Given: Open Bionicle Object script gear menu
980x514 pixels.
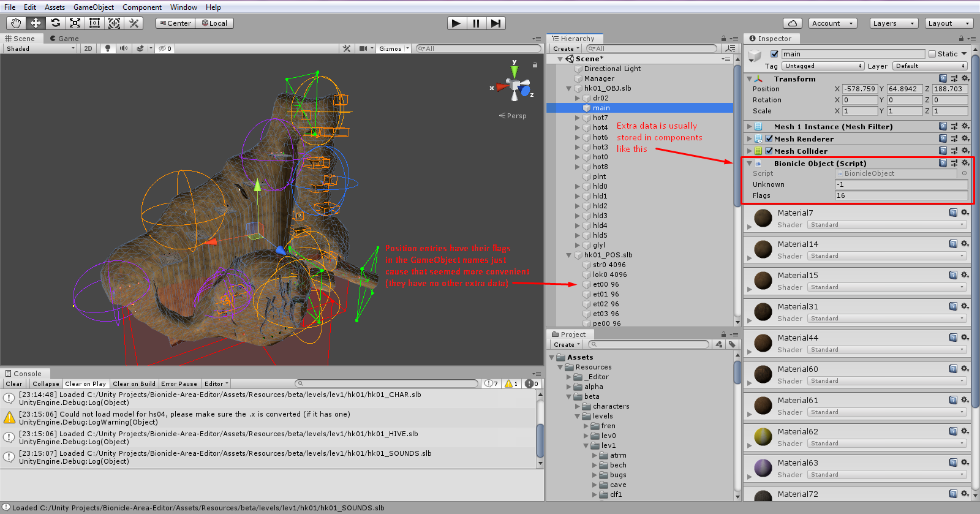Looking at the screenshot, I should (x=965, y=163).
